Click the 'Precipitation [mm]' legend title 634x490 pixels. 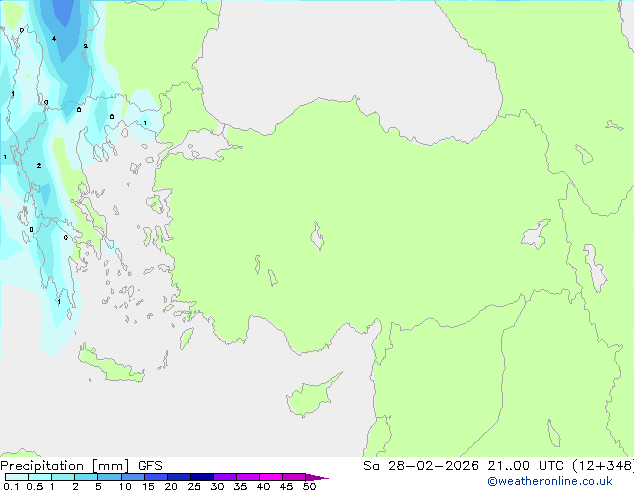click(x=65, y=466)
